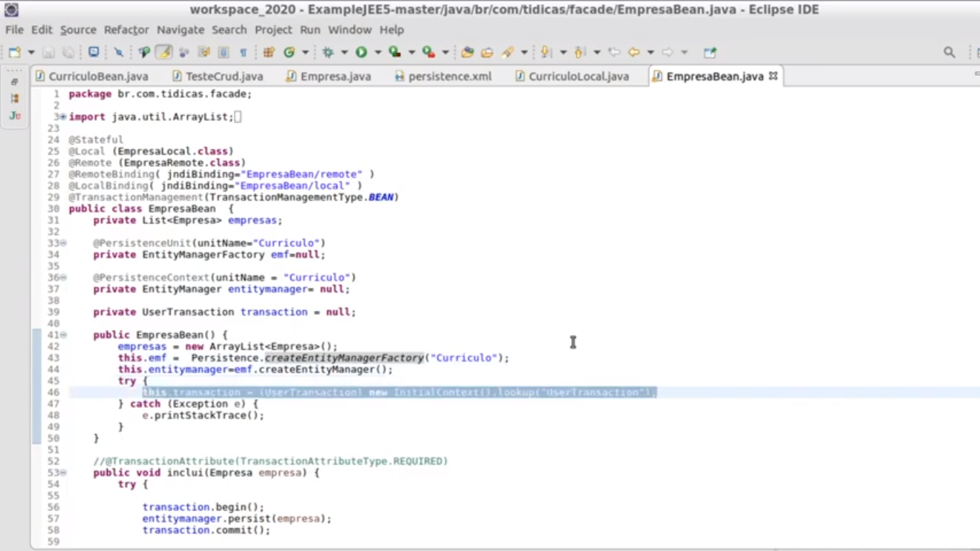Click the External Tools run icon

tap(428, 52)
